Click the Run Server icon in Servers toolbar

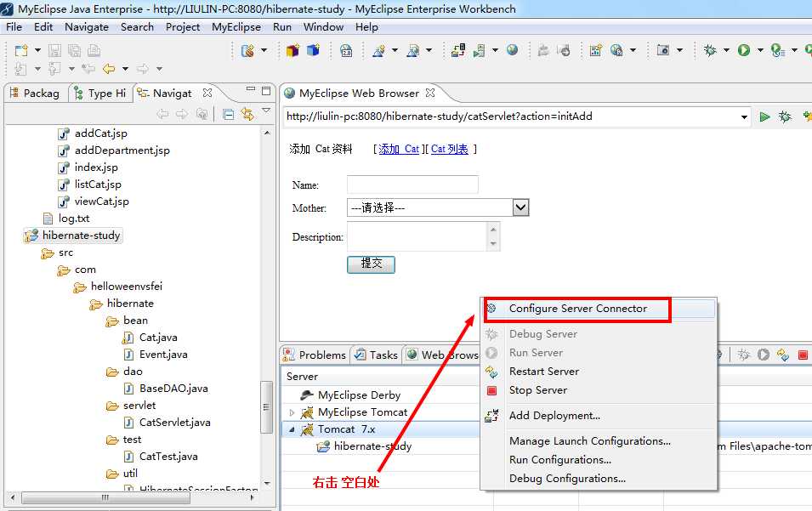764,355
